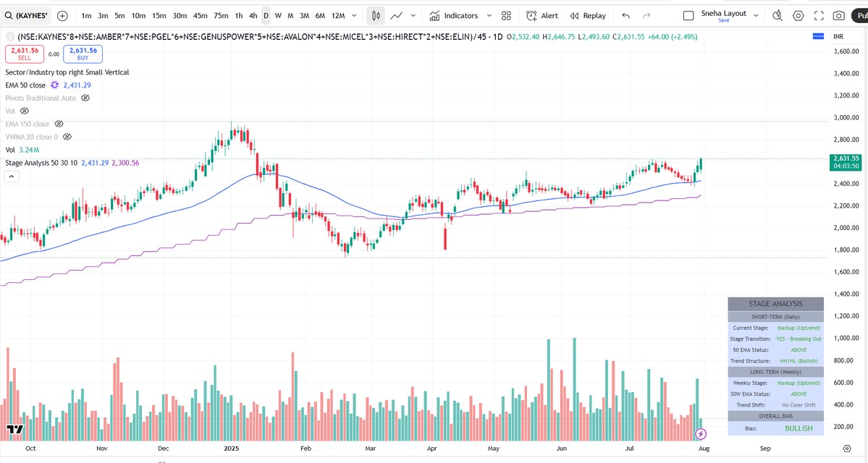Click the No Clear Shift trend shift value
868x463 pixels.
click(x=799, y=405)
